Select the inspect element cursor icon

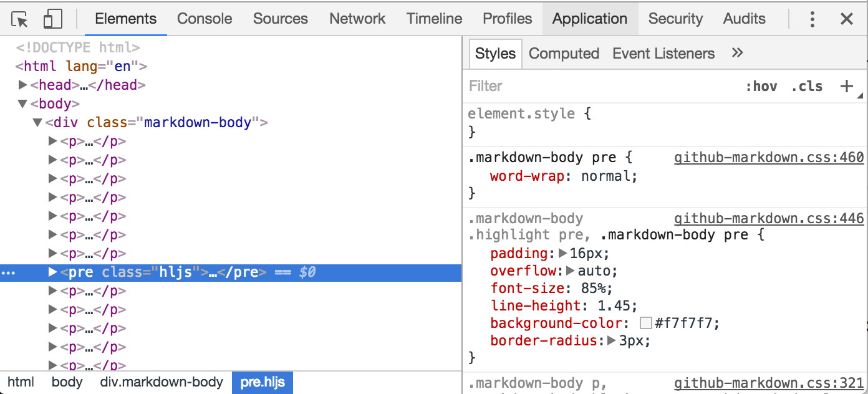[19, 18]
